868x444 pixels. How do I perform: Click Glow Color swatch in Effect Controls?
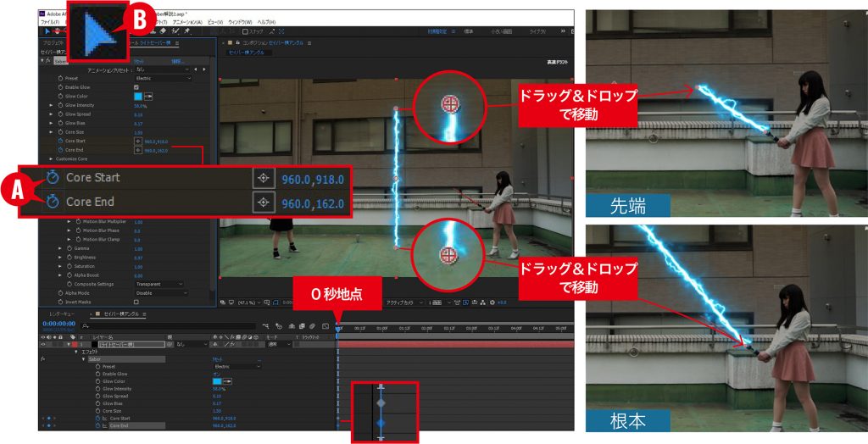pos(138,97)
